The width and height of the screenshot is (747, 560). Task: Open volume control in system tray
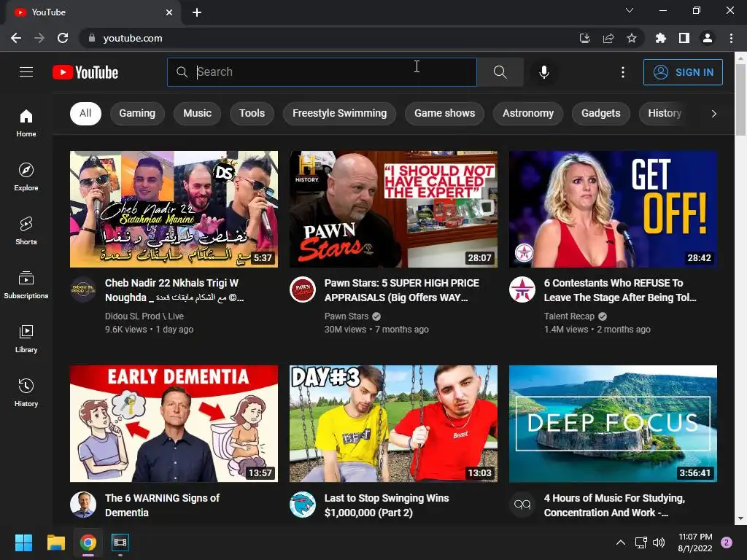(659, 542)
